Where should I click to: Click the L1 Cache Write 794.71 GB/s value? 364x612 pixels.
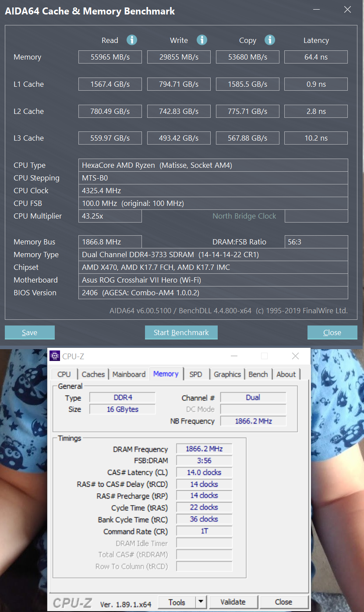pos(179,84)
